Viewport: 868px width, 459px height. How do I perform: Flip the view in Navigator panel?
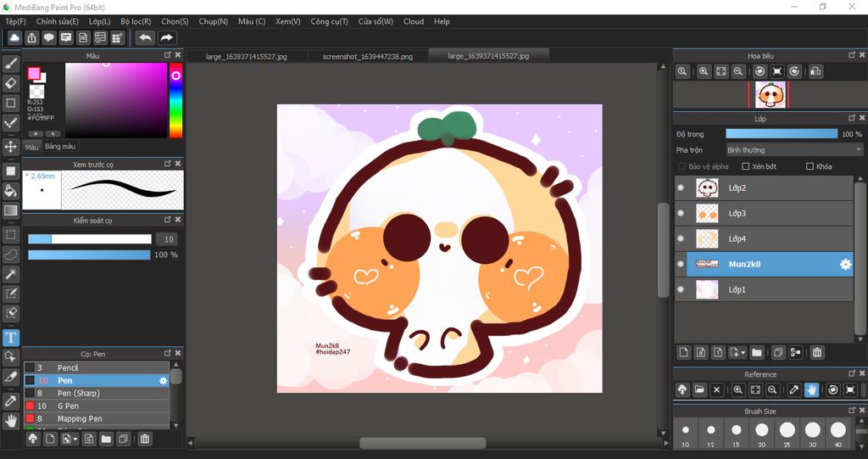815,71
